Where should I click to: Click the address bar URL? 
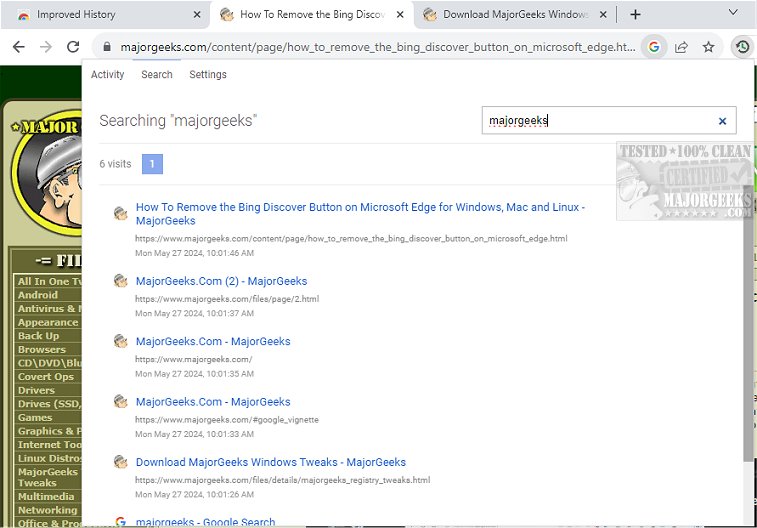click(x=378, y=47)
